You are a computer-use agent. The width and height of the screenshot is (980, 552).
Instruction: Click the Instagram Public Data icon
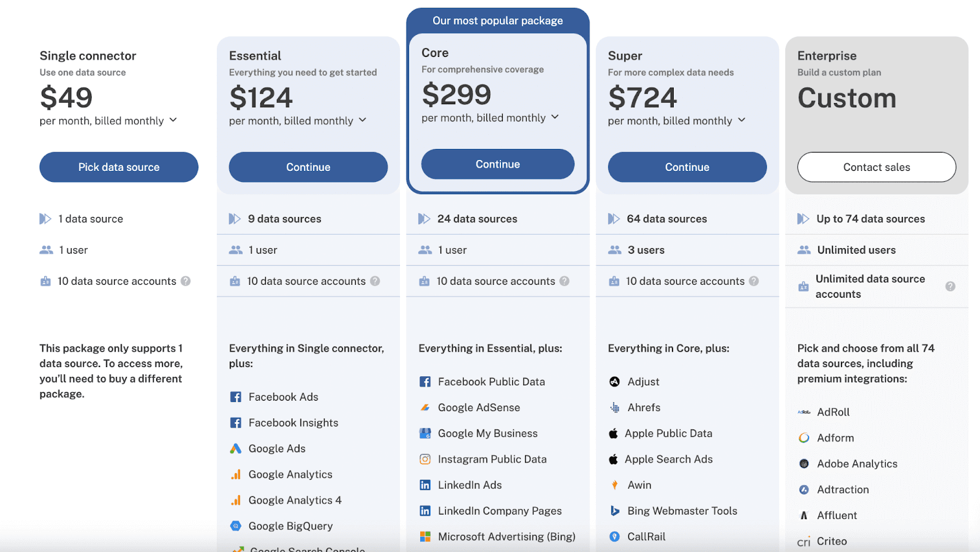tap(424, 459)
